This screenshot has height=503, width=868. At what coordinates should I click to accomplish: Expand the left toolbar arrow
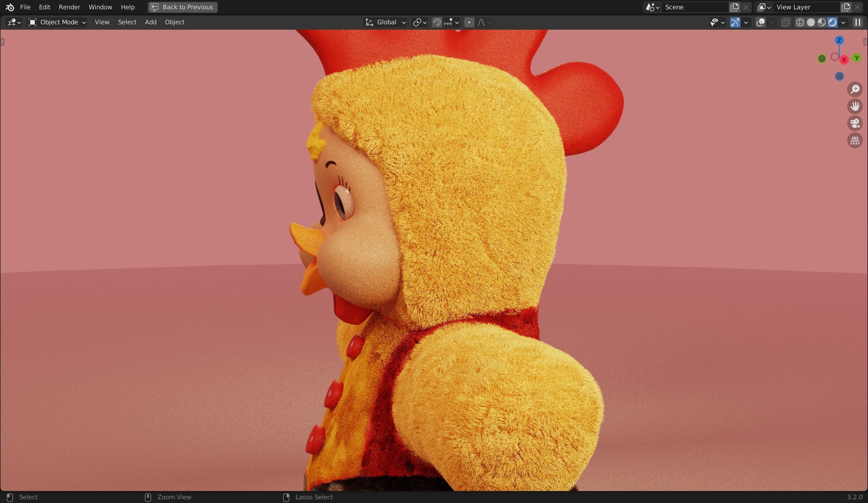click(x=3, y=42)
